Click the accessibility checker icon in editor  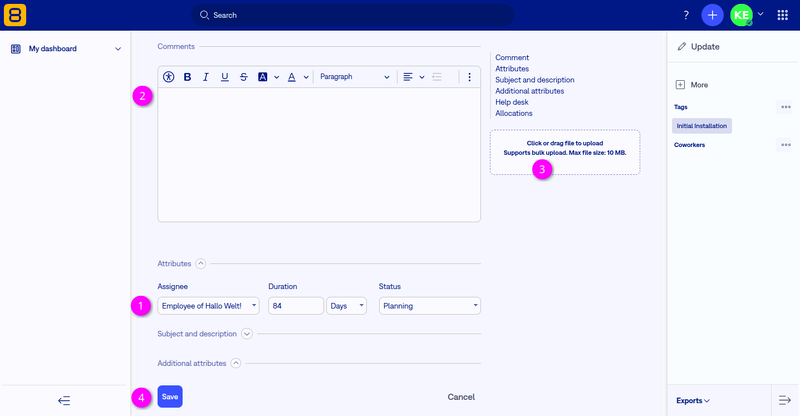168,77
